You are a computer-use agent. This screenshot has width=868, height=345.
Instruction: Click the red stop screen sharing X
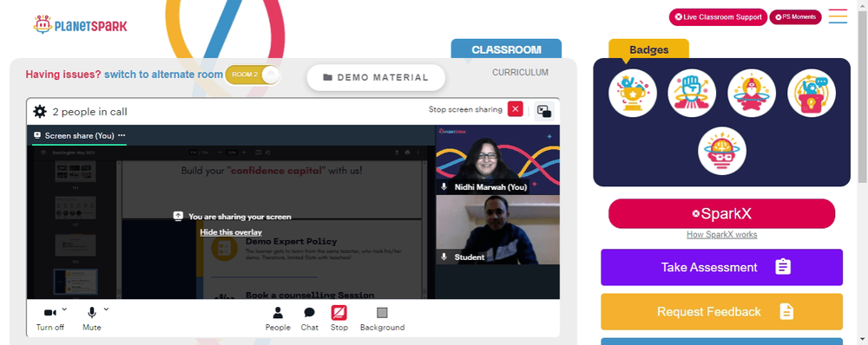(516, 109)
